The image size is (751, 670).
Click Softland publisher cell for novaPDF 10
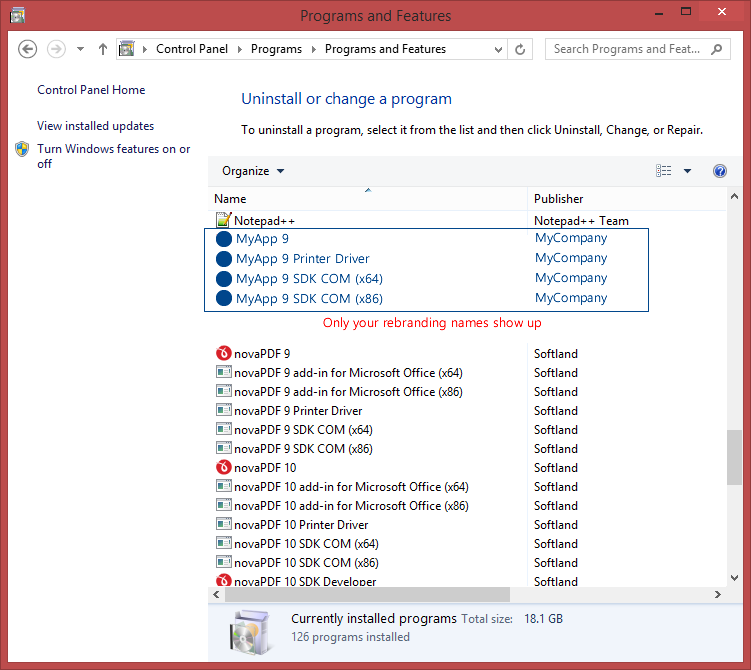pyautogui.click(x=556, y=468)
